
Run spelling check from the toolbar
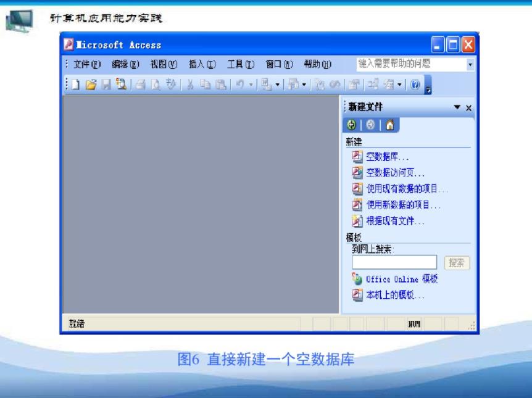pyautogui.click(x=172, y=81)
